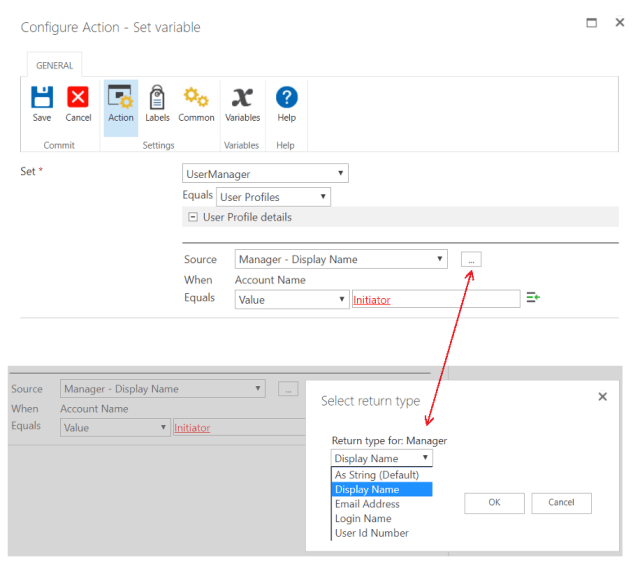Screen dimensions: 640x571
Task: Open the Action settings icon
Action: pos(120,97)
